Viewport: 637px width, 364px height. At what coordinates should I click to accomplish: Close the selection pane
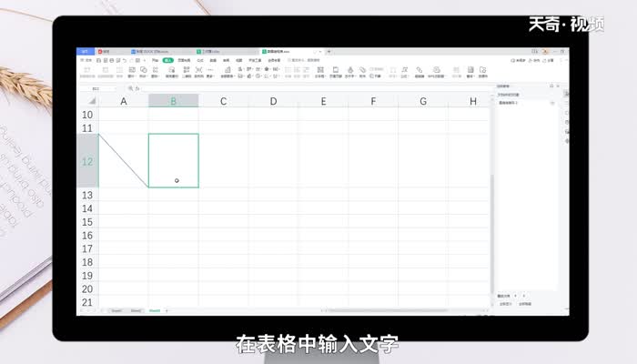[558, 86]
